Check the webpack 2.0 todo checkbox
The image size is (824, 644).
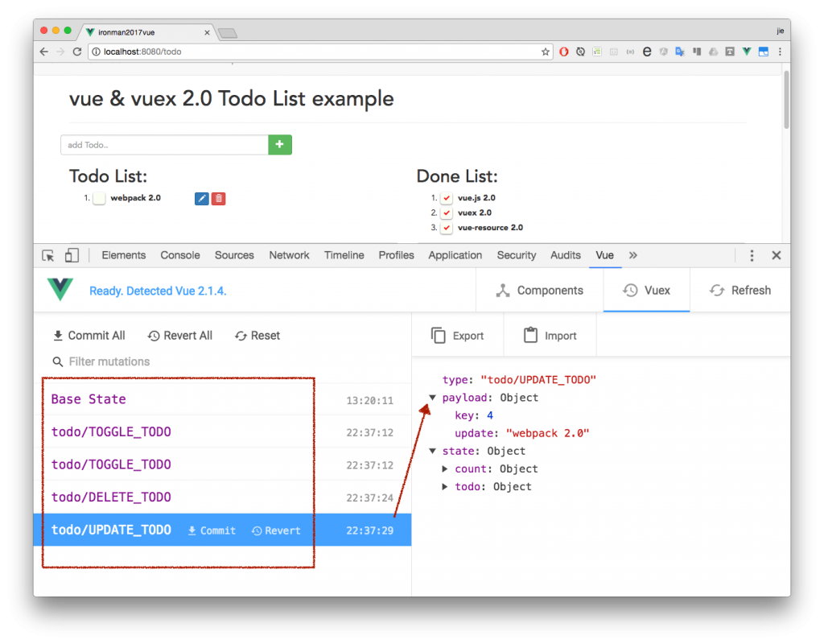99,198
